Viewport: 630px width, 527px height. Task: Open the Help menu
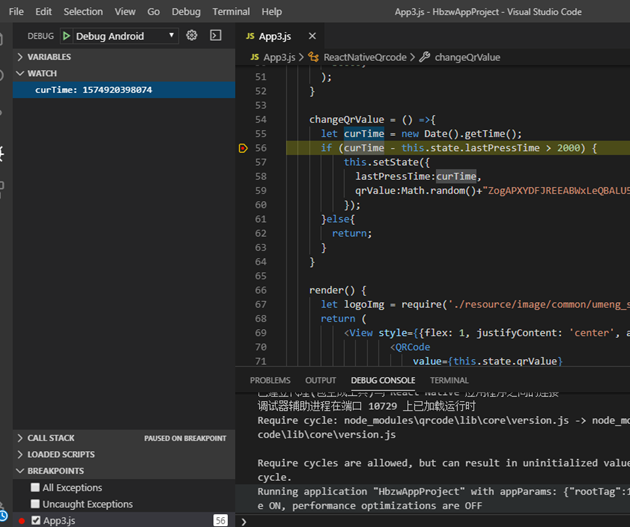(x=272, y=12)
